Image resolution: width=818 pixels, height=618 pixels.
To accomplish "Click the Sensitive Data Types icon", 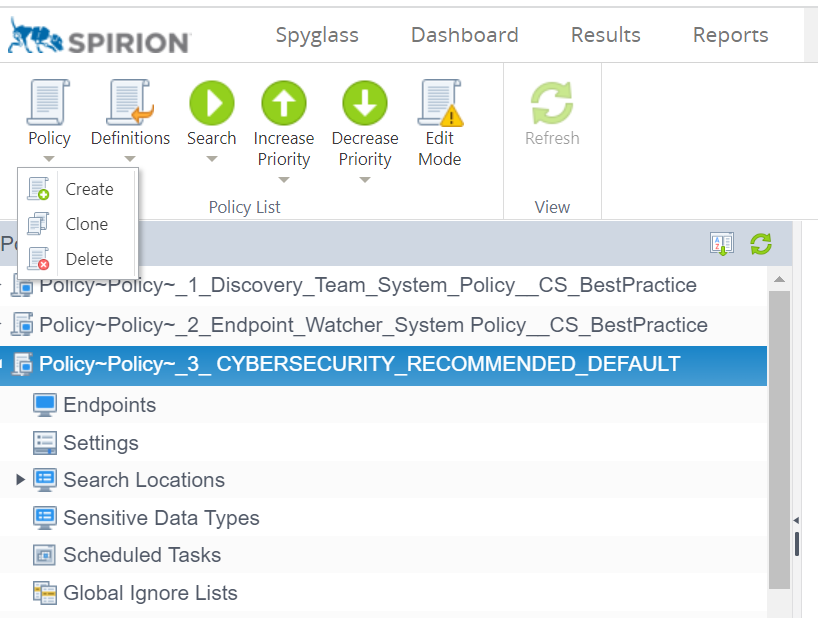I will [44, 518].
